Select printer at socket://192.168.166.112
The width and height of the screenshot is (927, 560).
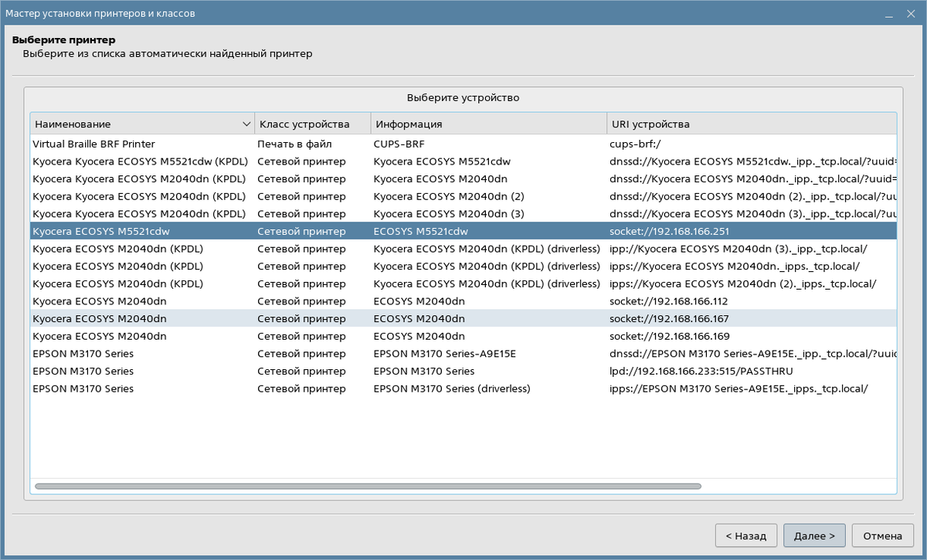[x=463, y=301]
